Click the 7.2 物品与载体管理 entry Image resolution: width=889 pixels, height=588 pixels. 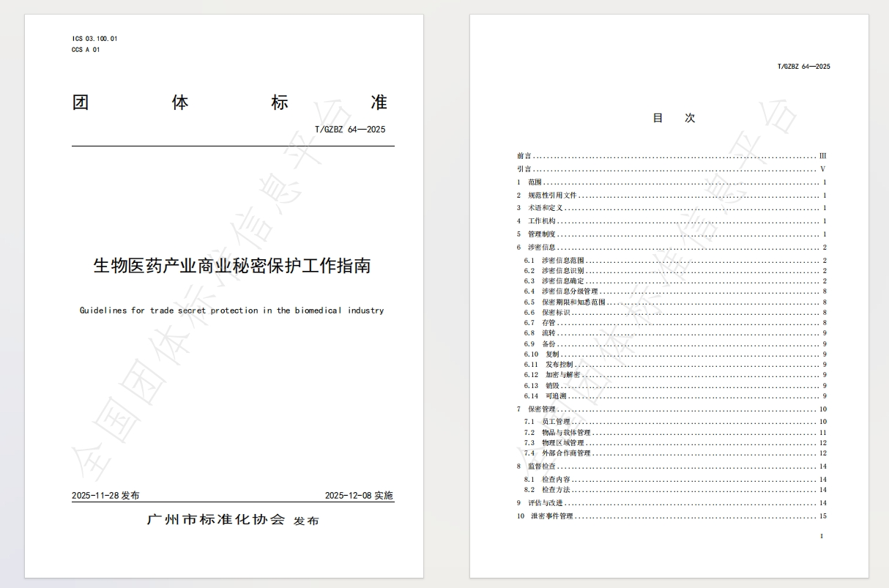(x=565, y=433)
